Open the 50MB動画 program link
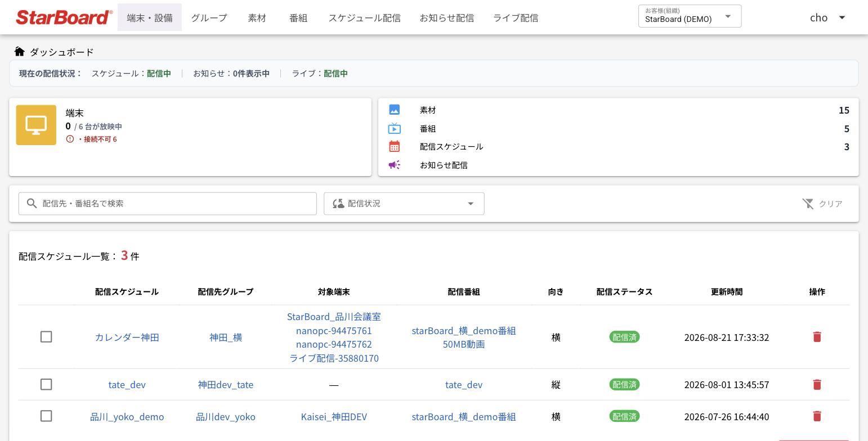 (464, 344)
